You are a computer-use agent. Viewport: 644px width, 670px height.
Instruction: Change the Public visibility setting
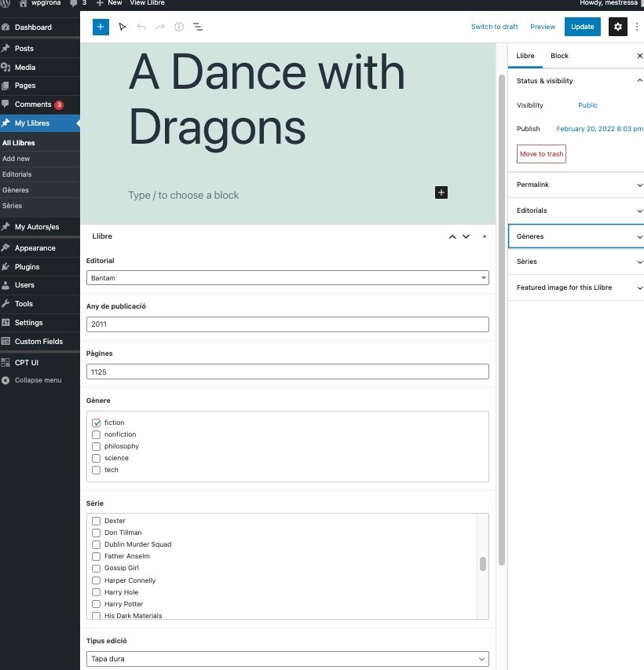(x=587, y=105)
